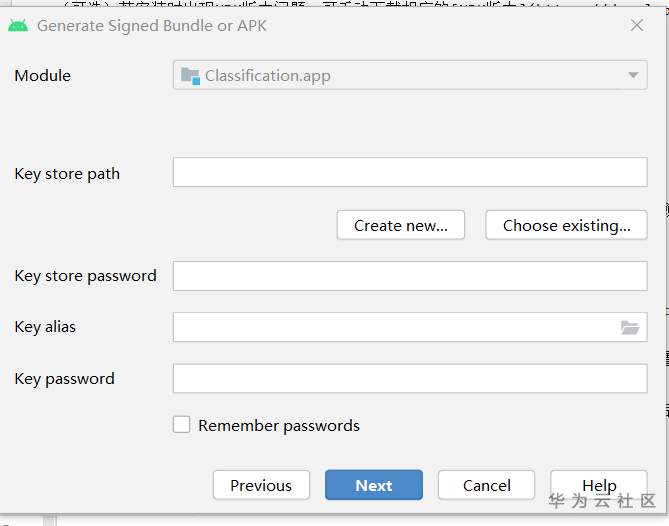Click the Classification.app module text
This screenshot has width=669, height=526.
click(x=268, y=75)
